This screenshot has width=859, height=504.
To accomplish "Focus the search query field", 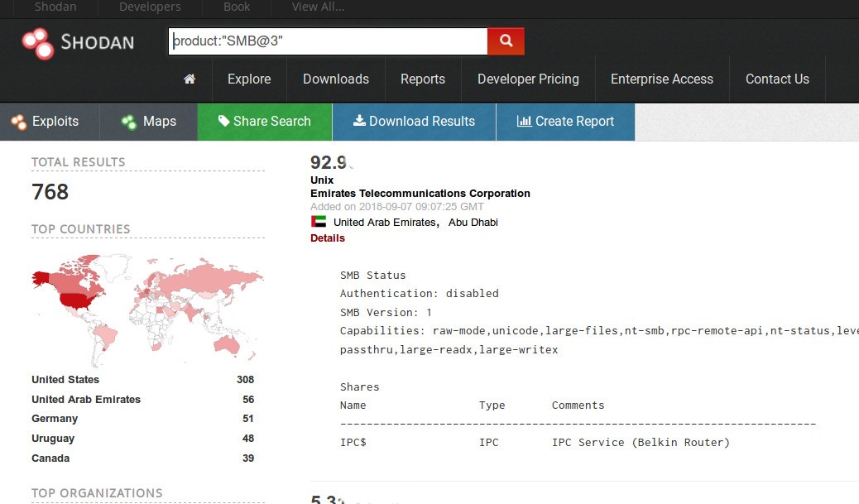I will pos(328,41).
